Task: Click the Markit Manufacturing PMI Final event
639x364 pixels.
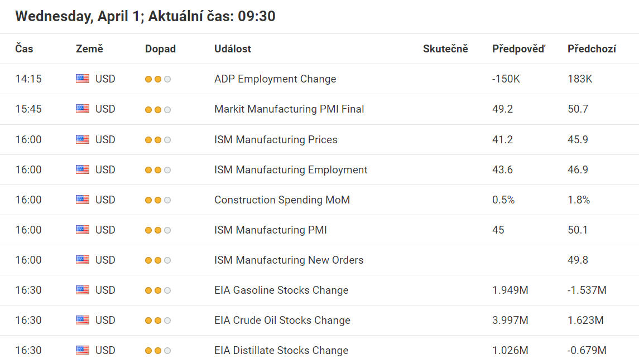Action: point(289,109)
